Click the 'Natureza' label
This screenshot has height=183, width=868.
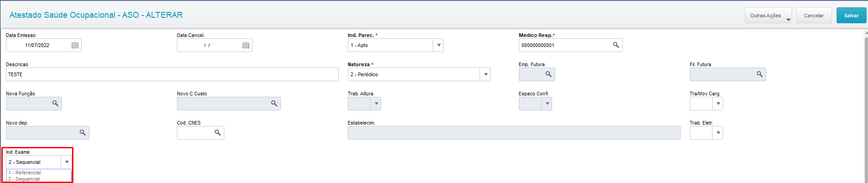359,64
